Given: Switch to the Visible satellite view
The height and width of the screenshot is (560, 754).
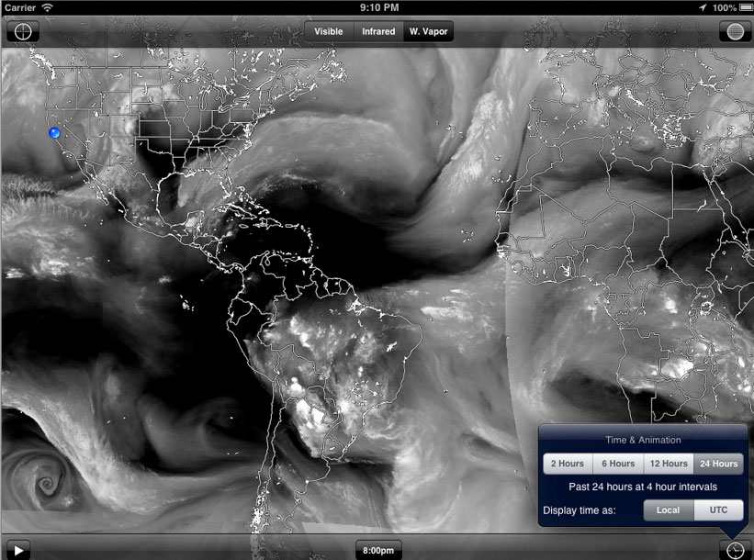Looking at the screenshot, I should pos(328,30).
